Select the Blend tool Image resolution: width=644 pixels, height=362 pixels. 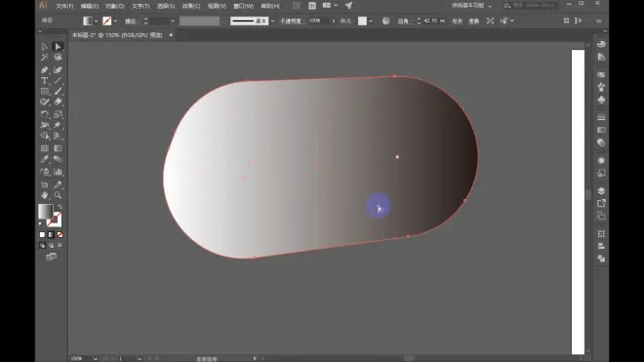[x=58, y=159]
